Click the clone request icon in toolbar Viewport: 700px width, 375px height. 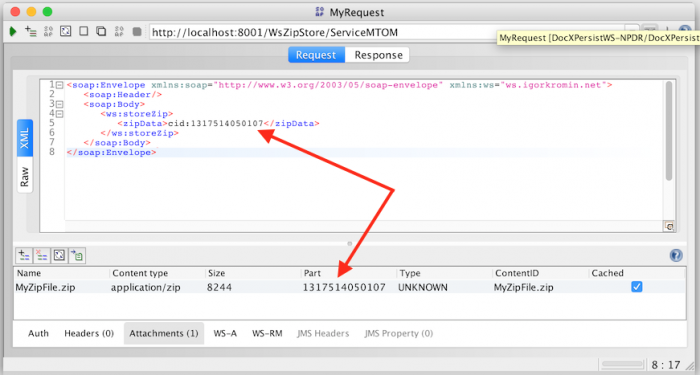coord(101,31)
